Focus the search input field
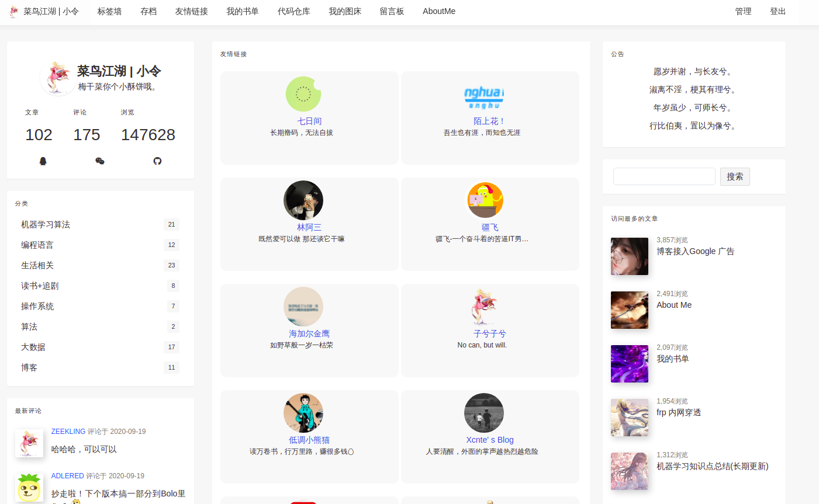 (x=664, y=176)
